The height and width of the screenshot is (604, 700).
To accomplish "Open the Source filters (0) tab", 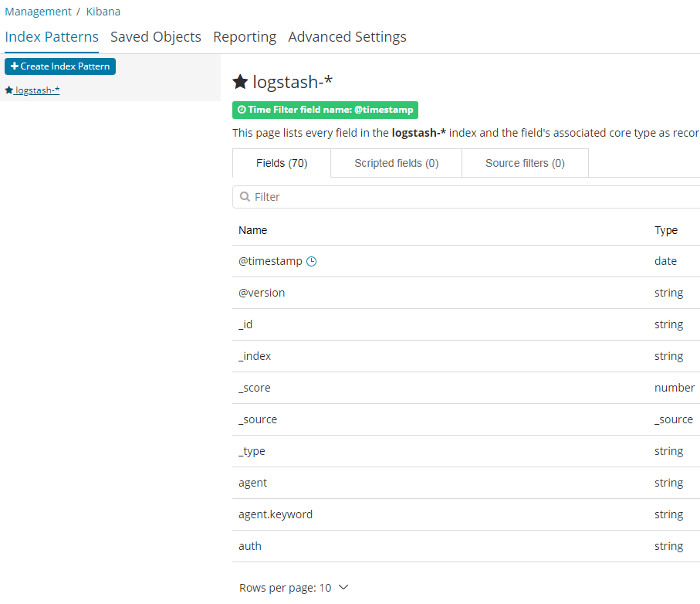I will pos(525,163).
